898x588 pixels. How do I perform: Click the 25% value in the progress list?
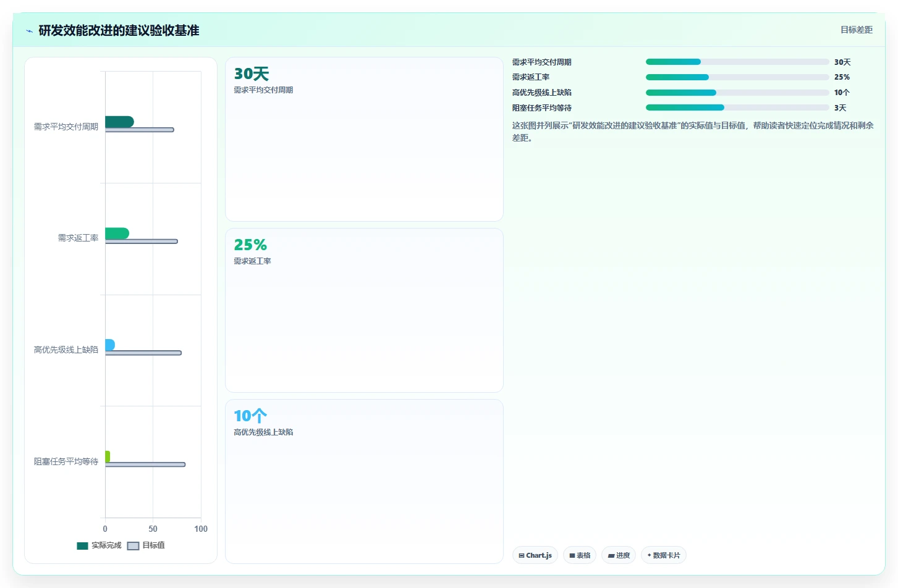pyautogui.click(x=842, y=77)
